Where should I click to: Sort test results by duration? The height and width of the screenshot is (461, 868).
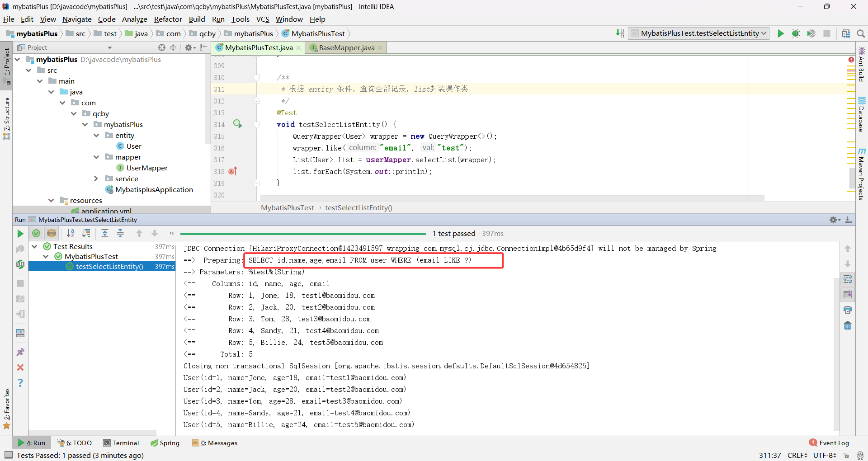(x=86, y=233)
